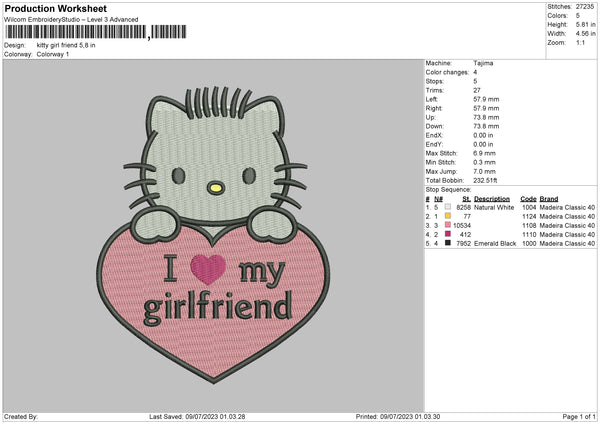The image size is (600, 424).
Task: Click the Machine value 'Tajima'
Action: 483,63
